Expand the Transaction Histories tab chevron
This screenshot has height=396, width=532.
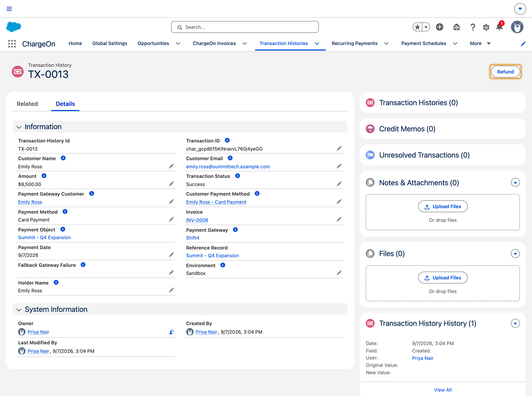tap(317, 44)
